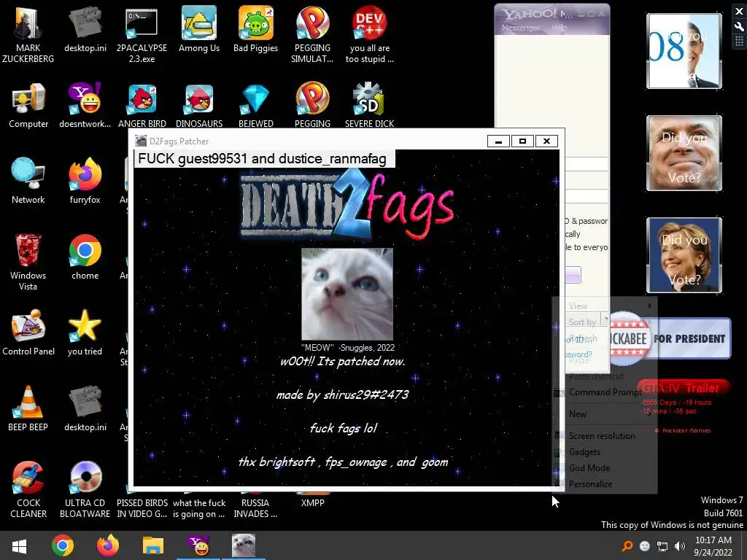The width and height of the screenshot is (747, 560).
Task: Choose Command Prompt in the context menu
Action: tap(605, 392)
